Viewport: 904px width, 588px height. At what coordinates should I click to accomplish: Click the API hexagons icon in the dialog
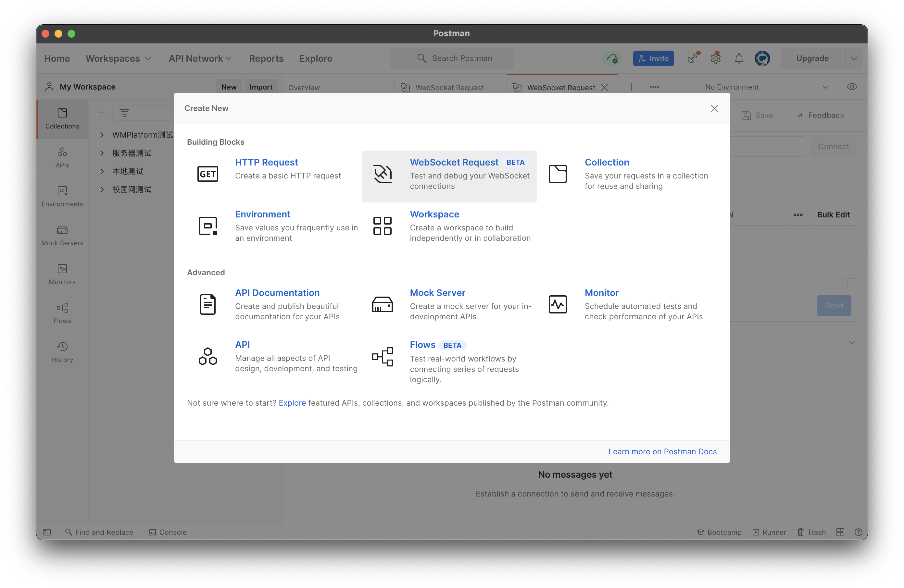[x=208, y=356]
